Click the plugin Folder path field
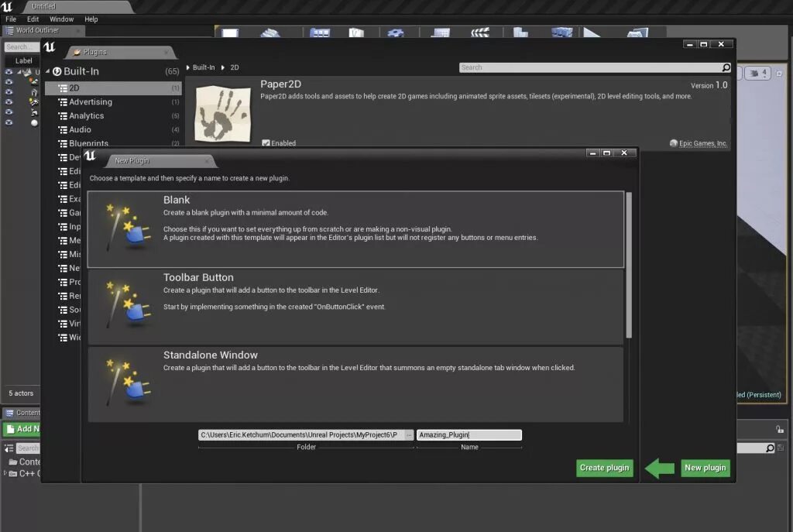This screenshot has height=532, width=793. click(301, 435)
